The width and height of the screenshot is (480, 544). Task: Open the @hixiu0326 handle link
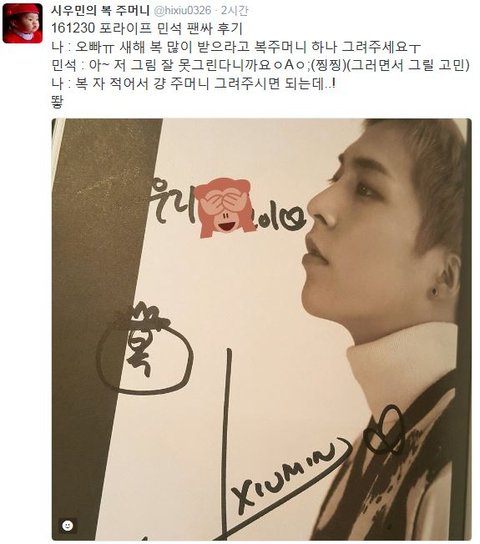tap(182, 11)
